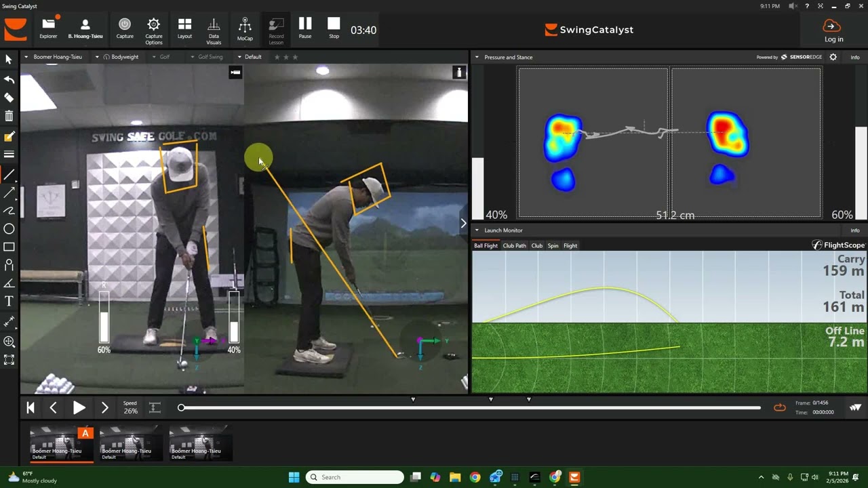
Task: Click the right chevron on video edge
Action: click(463, 223)
